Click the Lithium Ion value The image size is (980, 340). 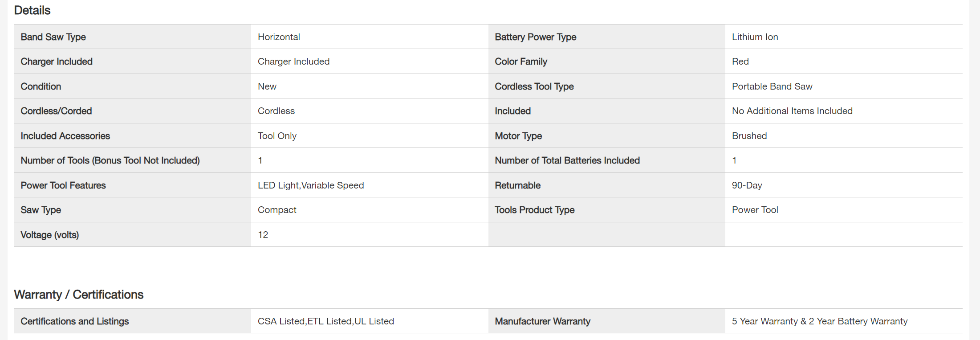[755, 37]
